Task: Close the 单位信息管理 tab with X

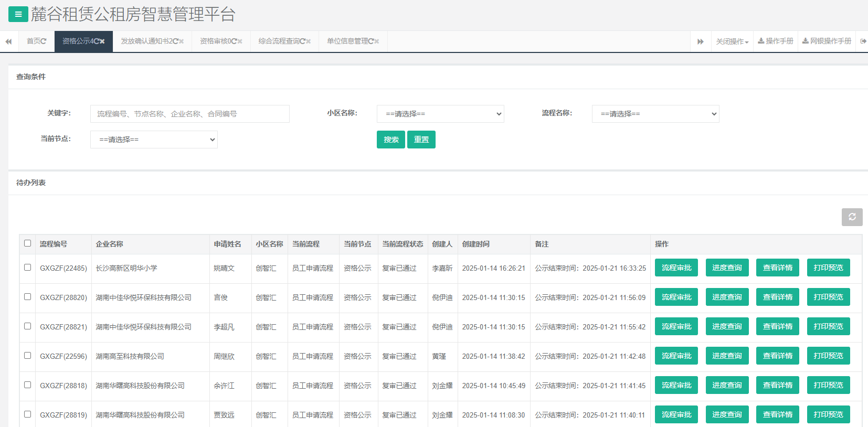Action: pyautogui.click(x=376, y=41)
